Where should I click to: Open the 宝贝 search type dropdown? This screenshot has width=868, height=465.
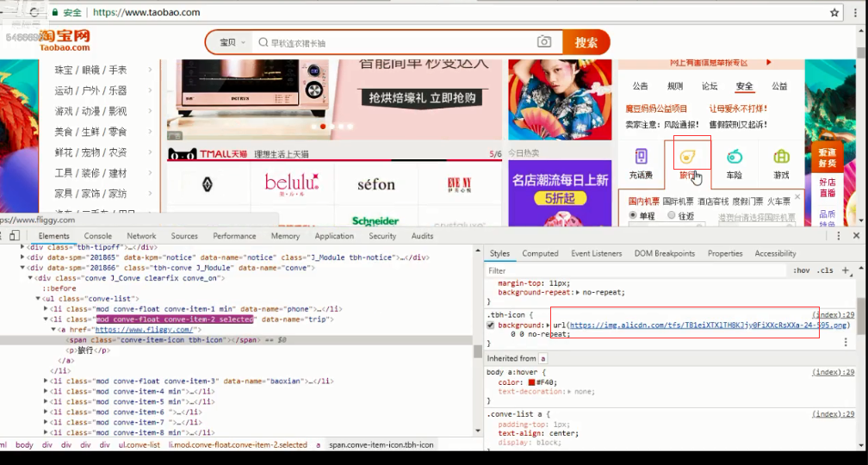click(x=232, y=43)
